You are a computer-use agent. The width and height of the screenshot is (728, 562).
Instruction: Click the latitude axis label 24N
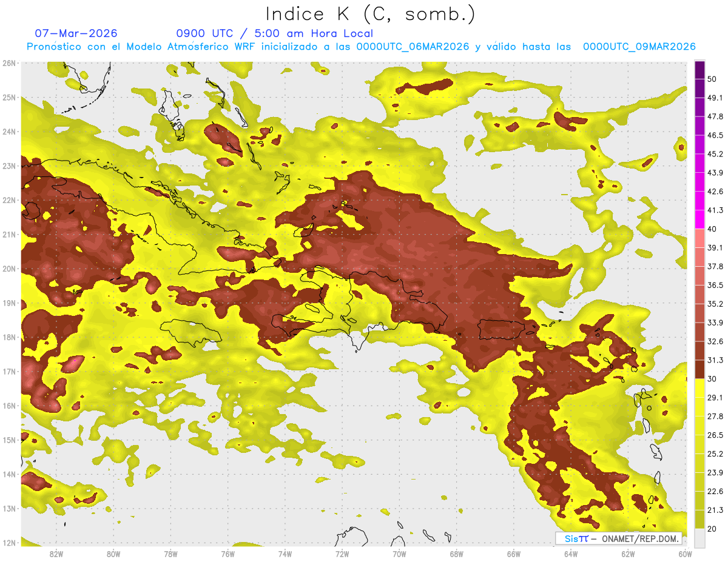(10, 132)
